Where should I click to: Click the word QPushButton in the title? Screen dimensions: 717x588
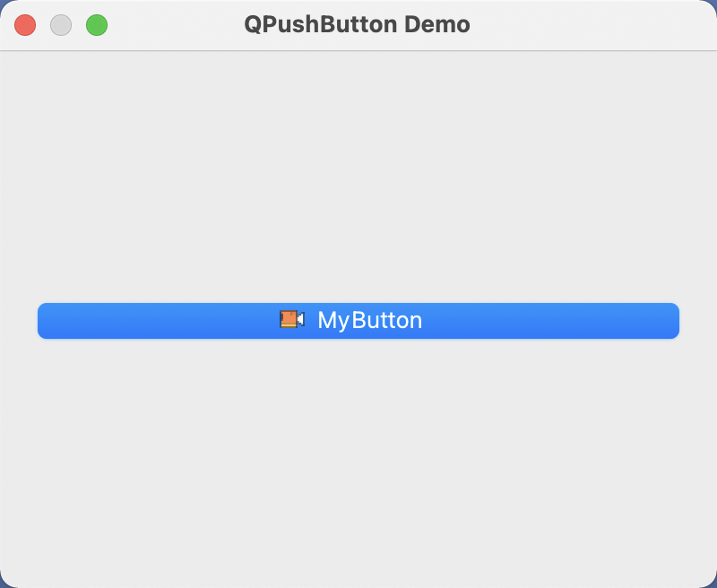(x=321, y=25)
